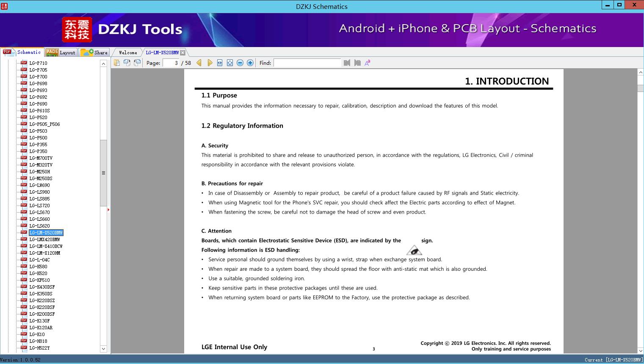
Task: Click the page number input box
Action: (x=171, y=63)
